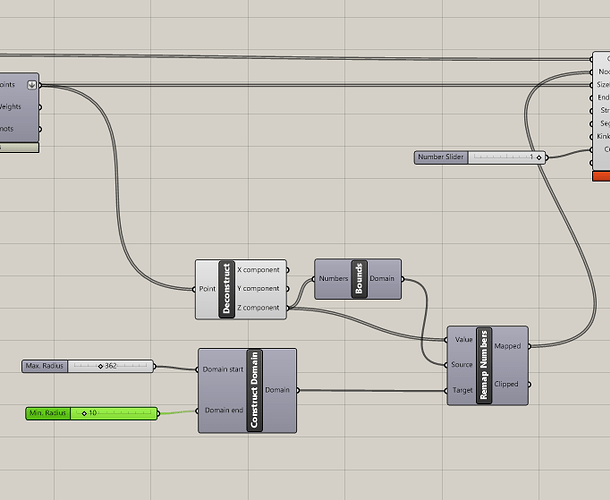Click the Numbers input of Bounds

click(333, 279)
